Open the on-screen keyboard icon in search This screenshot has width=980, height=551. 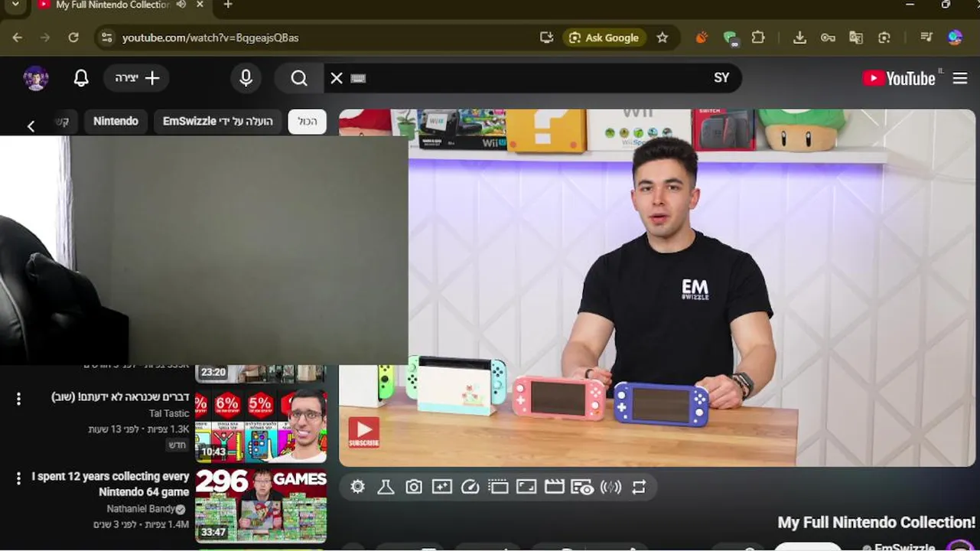point(358,78)
